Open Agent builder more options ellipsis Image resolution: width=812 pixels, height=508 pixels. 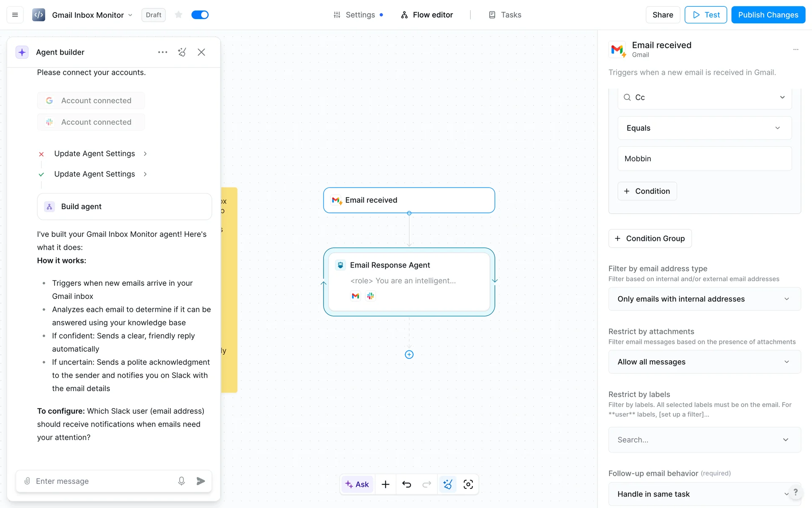coord(162,52)
